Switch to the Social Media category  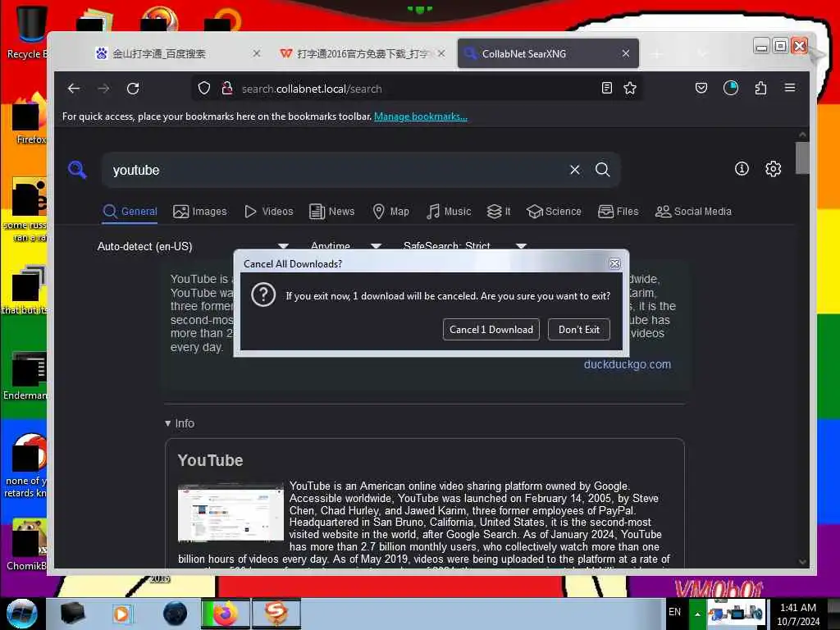(693, 211)
